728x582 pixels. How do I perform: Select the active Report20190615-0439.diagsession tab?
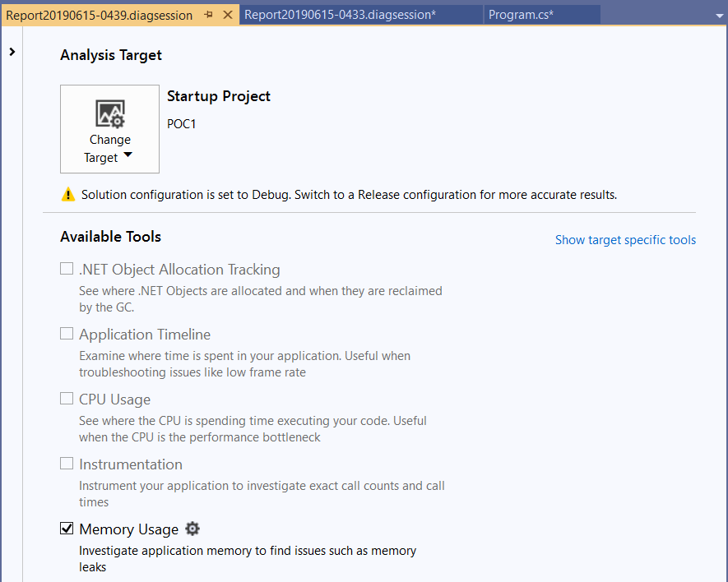[99, 16]
